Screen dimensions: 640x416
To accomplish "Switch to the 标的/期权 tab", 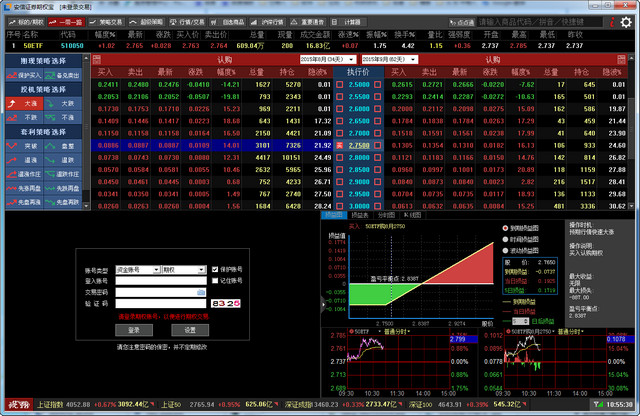I will point(24,20).
